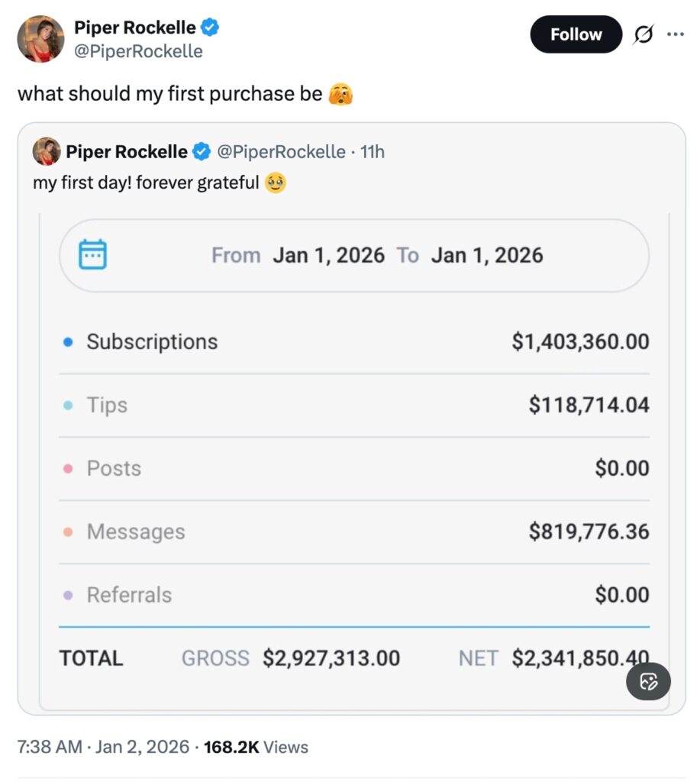Click the purple Referrals legend dot
700x782 pixels.
[68, 596]
